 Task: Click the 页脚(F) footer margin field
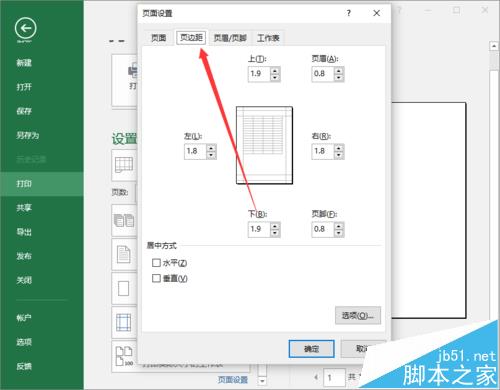pos(323,229)
